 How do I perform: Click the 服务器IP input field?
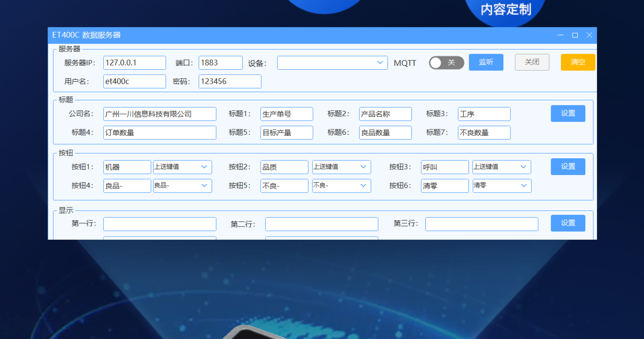[134, 63]
